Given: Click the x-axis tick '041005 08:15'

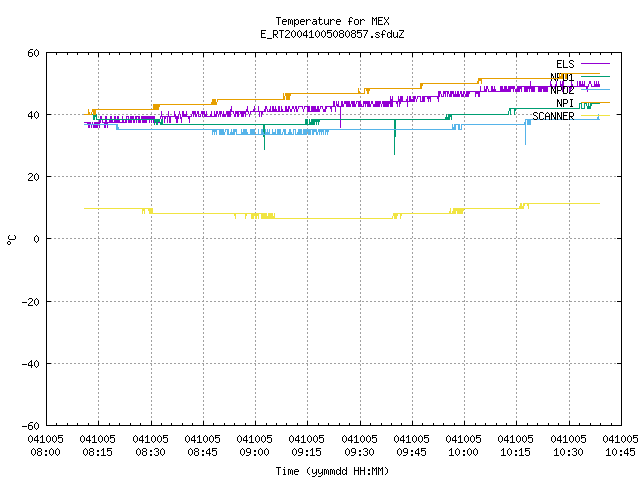Looking at the screenshot, I should (x=98, y=446).
